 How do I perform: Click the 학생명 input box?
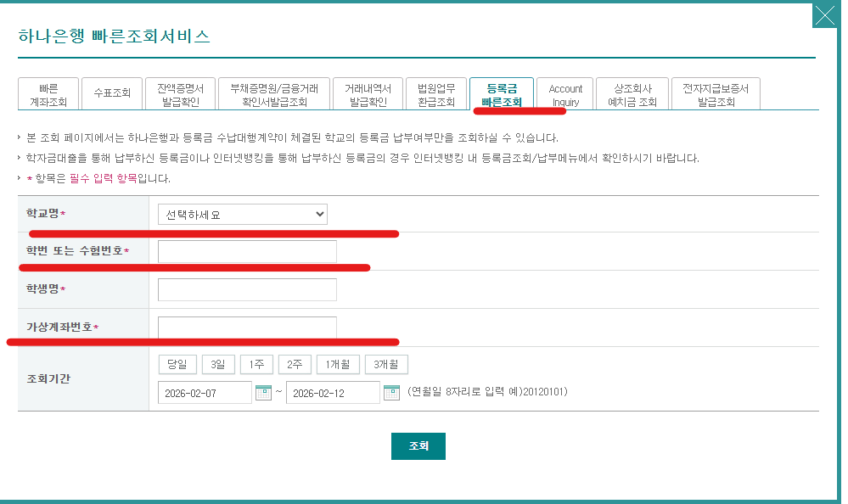coord(247,289)
